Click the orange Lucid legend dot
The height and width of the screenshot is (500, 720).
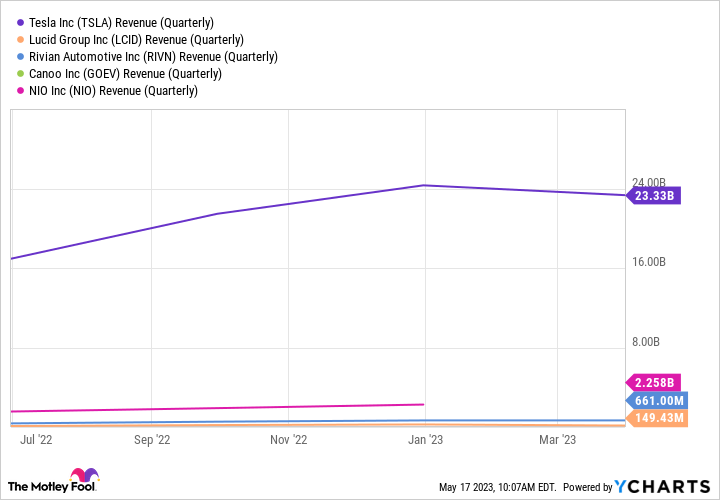pos(20,39)
